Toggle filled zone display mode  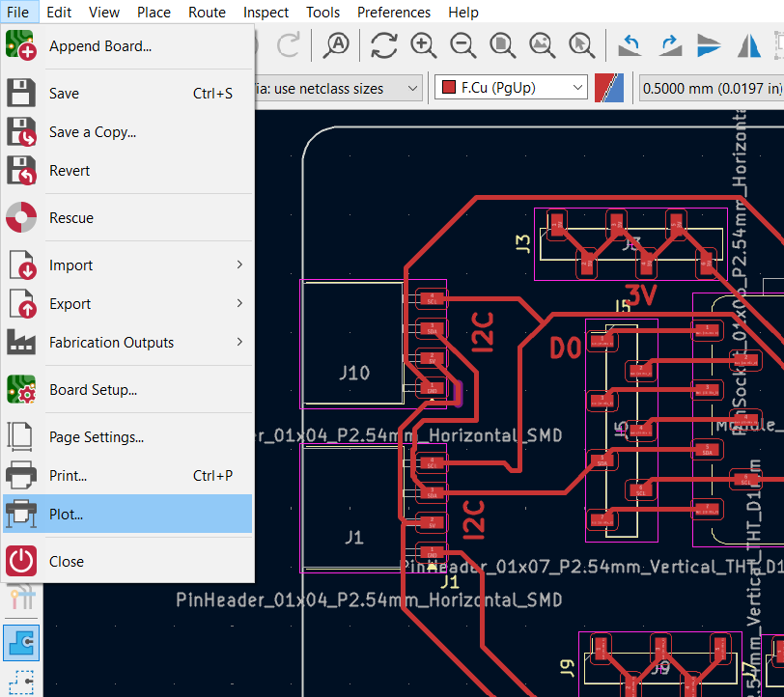click(20, 641)
